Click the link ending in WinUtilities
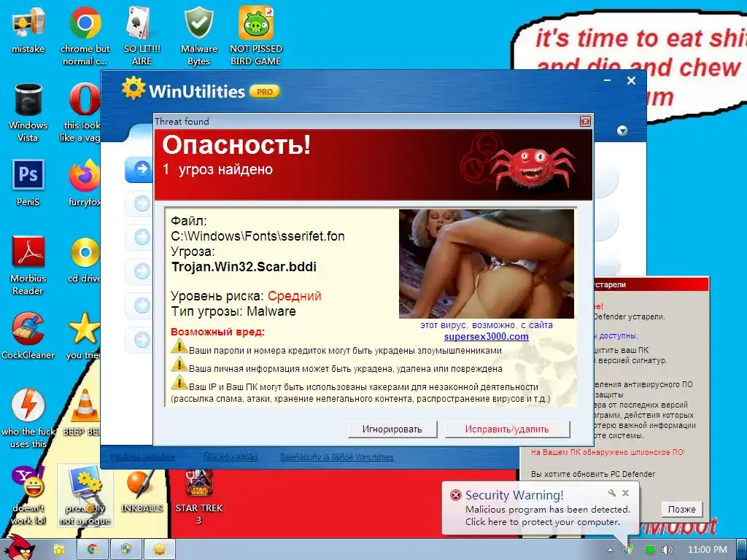The width and height of the screenshot is (747, 560). (x=337, y=457)
